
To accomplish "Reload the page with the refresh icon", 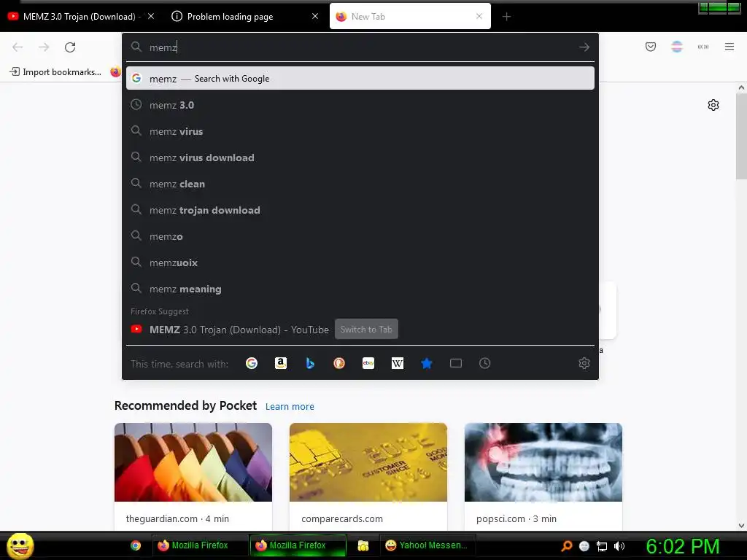I will [x=70, y=47].
